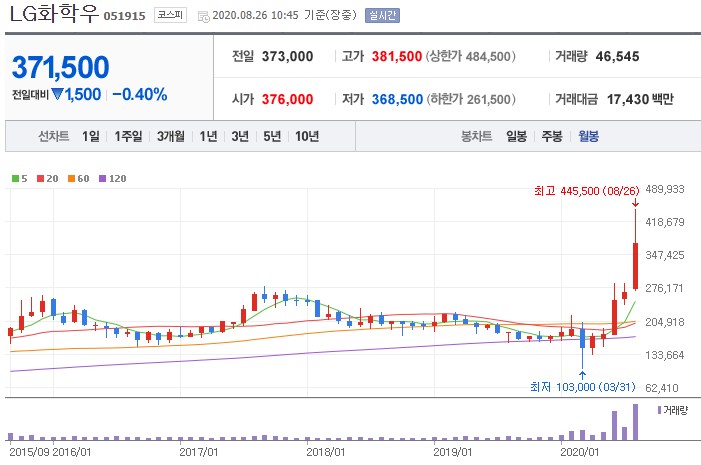Click the 코스피 market badge
701x465 pixels.
pos(170,15)
